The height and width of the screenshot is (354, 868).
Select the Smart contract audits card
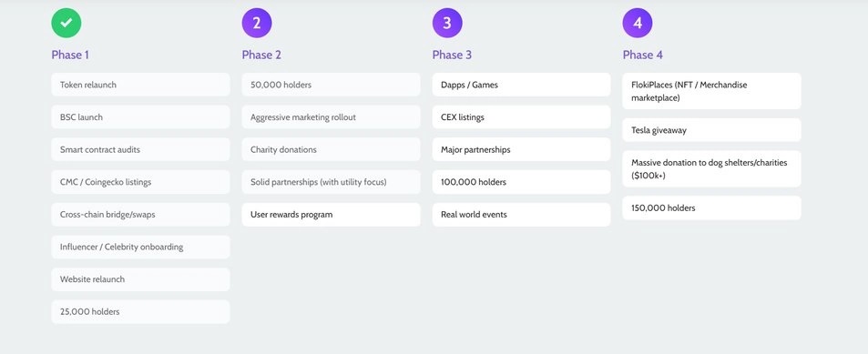coord(140,149)
